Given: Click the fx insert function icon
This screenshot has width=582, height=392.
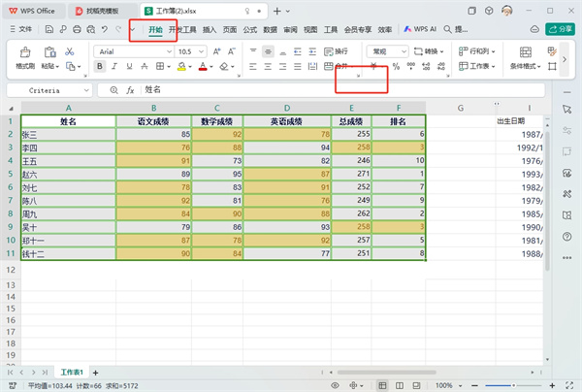Looking at the screenshot, I should point(131,89).
